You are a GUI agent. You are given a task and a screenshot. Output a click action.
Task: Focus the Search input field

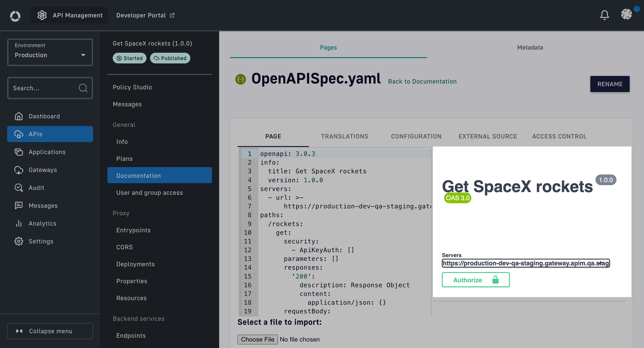50,88
